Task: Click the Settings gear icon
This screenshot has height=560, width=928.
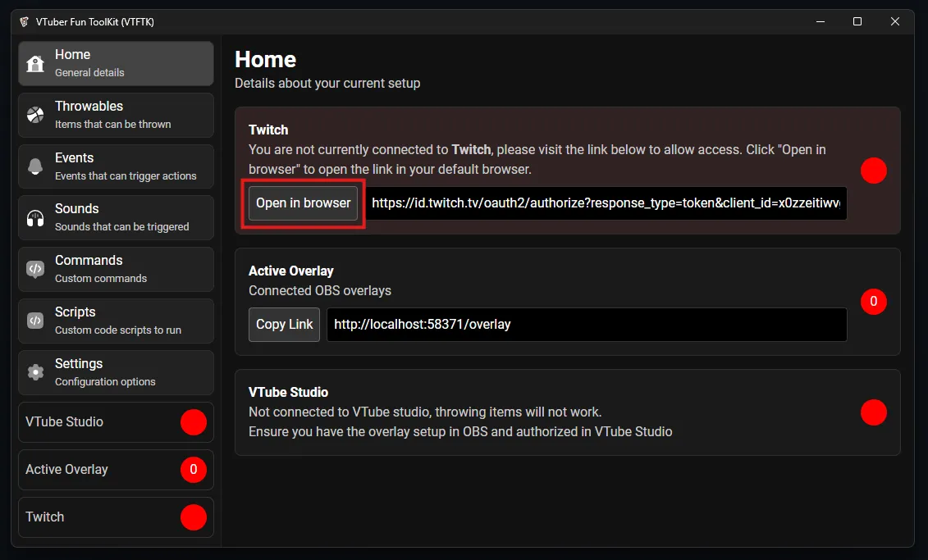Action: coord(35,372)
